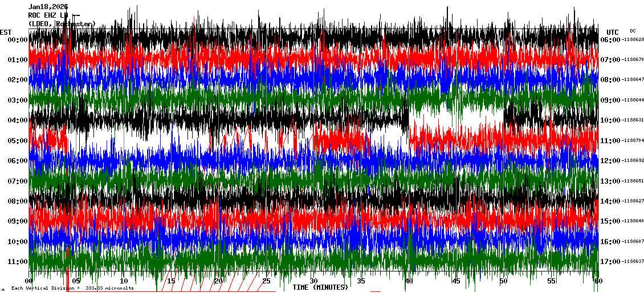Click the 45 minute axis tick label
644x296 pixels.
coord(456,281)
